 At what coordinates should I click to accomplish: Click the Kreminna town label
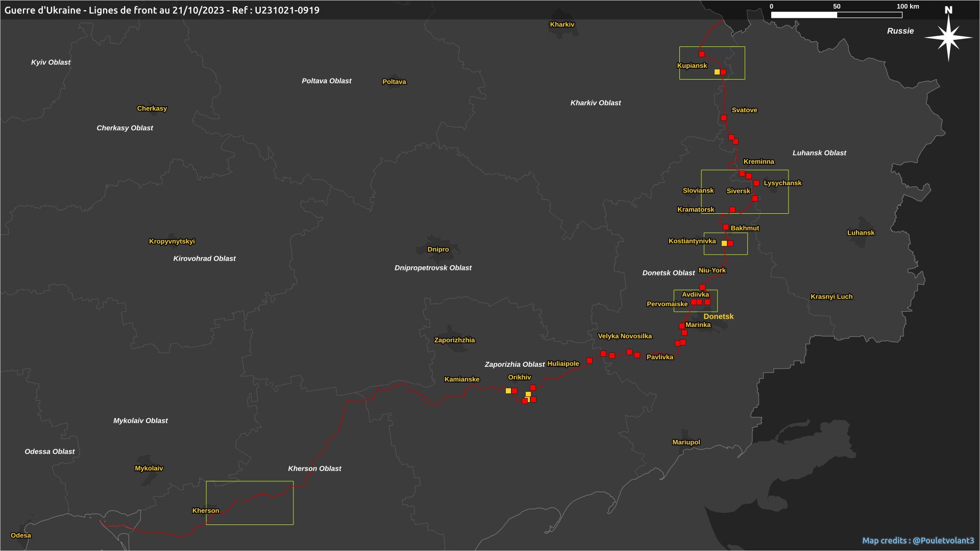pos(758,162)
